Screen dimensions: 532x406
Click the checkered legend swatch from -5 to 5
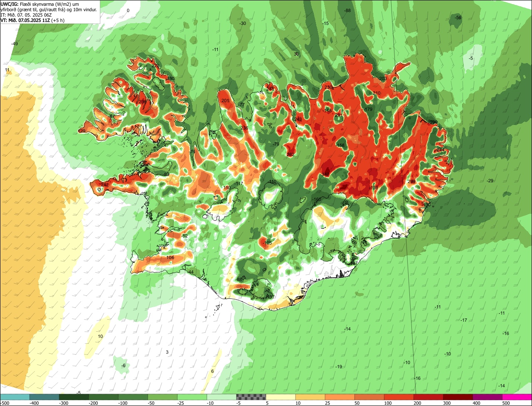pos(251,397)
